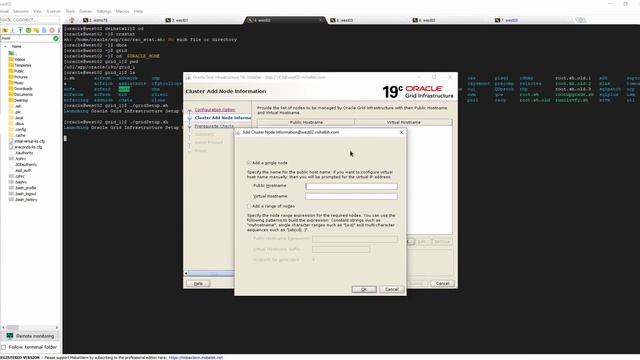Click the Virtual Hostname column header
640x360 pixels.
(403, 122)
